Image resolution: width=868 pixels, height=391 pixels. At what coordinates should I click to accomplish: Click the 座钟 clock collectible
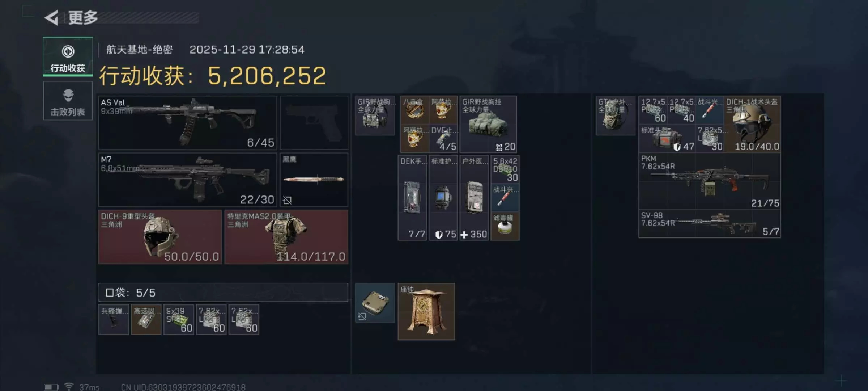click(426, 312)
